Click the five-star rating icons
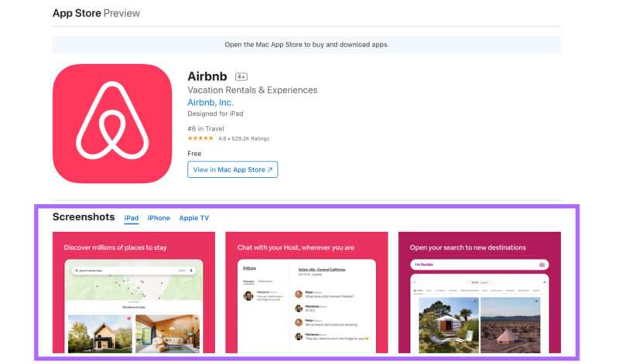Viewport: 619px width, 364px height. (200, 138)
